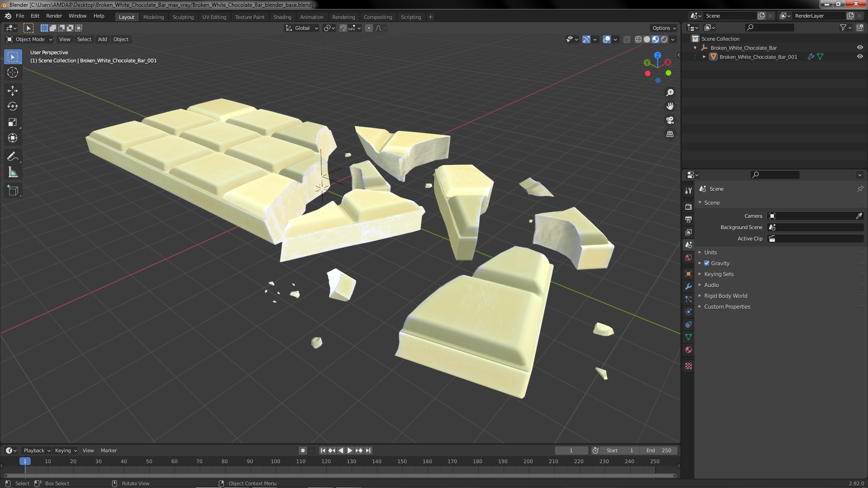Expand the Custom Properties panel
The height and width of the screenshot is (488, 868).
727,306
